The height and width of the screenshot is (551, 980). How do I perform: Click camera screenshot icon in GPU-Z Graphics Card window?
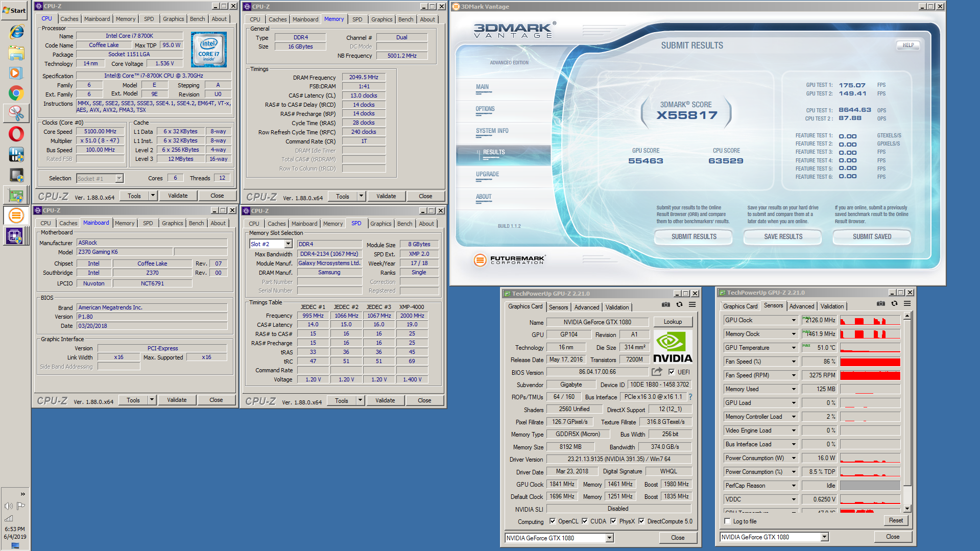click(665, 304)
